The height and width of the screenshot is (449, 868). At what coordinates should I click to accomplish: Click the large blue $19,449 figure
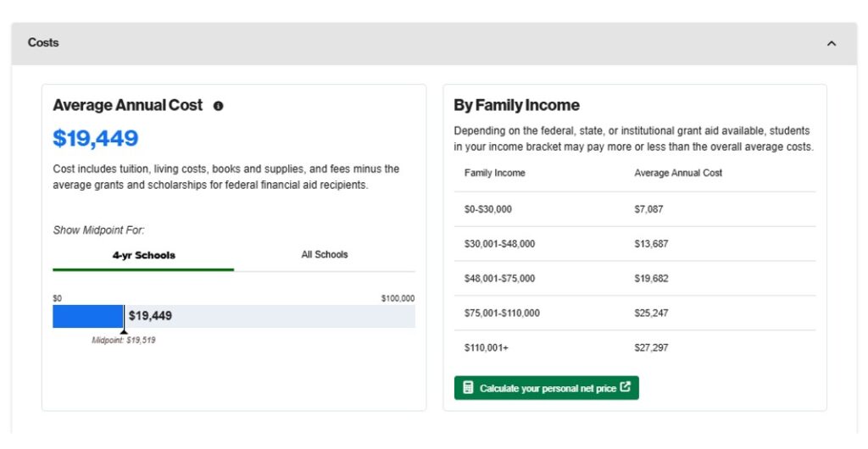(96, 138)
